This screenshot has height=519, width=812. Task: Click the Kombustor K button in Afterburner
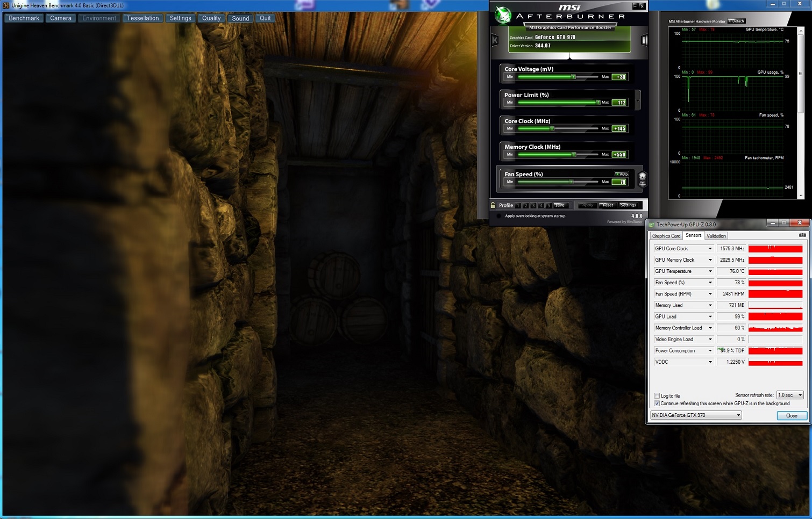click(495, 40)
